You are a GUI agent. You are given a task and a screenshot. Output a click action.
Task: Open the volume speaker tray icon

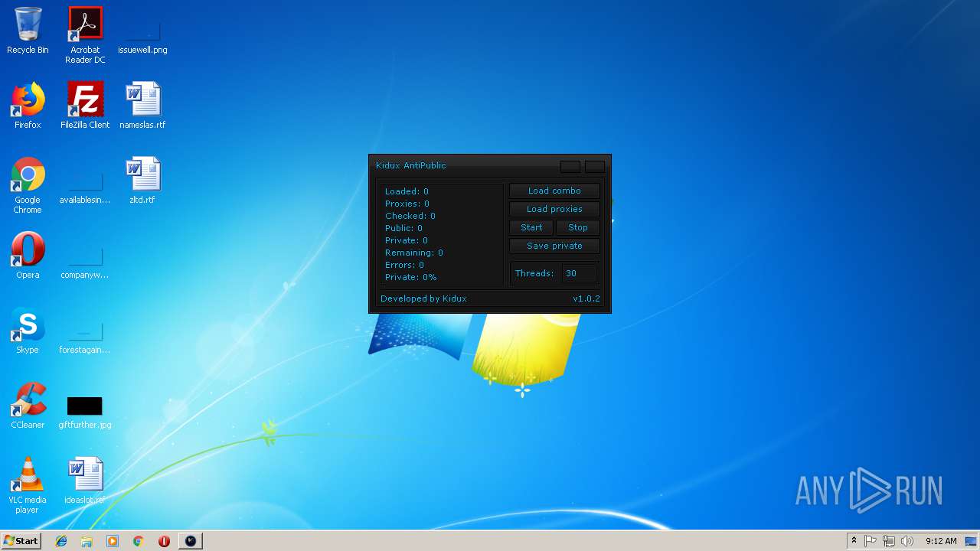pyautogui.click(x=907, y=541)
